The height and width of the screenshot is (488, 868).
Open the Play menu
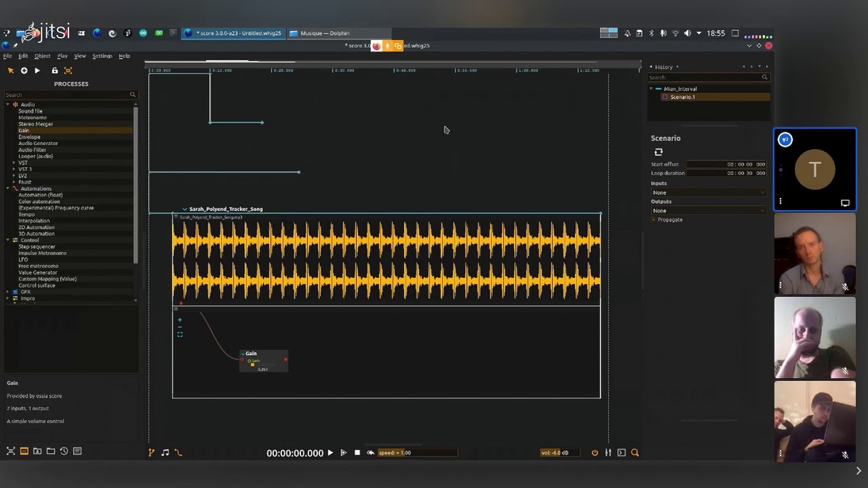(62, 56)
